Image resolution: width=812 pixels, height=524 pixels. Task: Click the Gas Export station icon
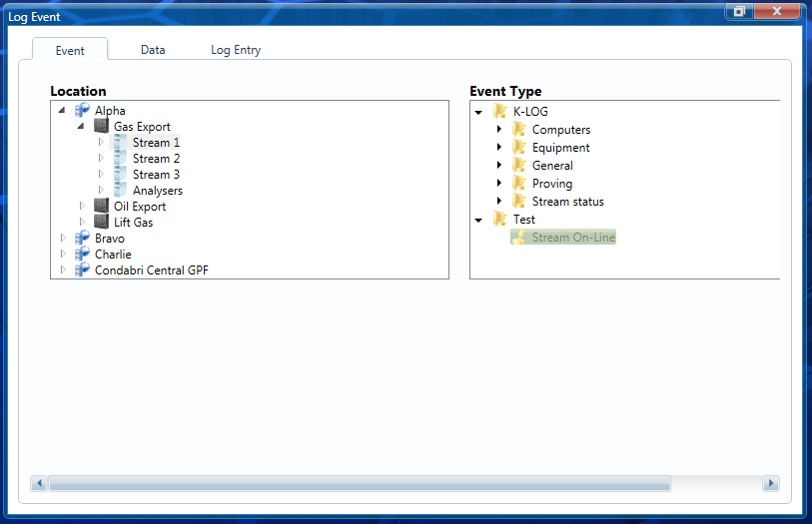point(102,126)
